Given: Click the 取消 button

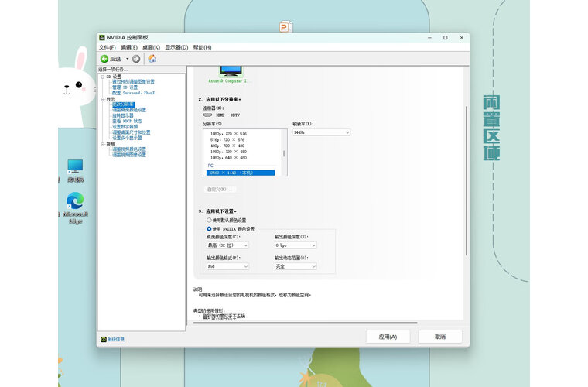Looking at the screenshot, I should point(439,337).
